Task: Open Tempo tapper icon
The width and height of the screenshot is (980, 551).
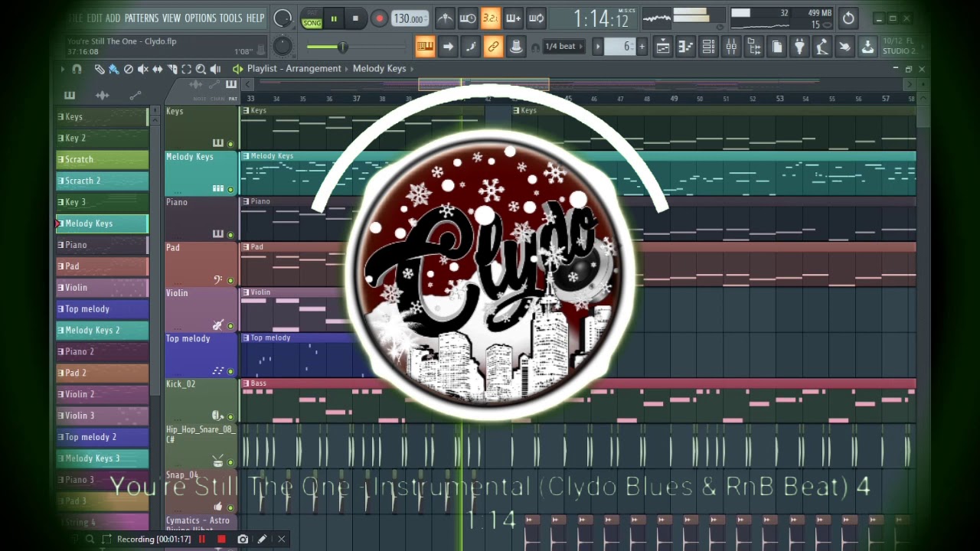Action: 822,47
